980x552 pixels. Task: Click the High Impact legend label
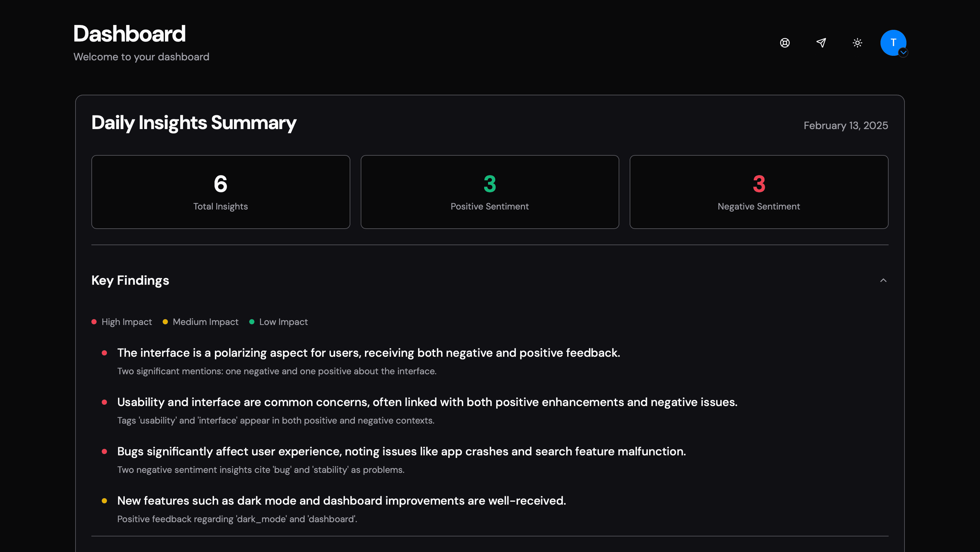(x=126, y=322)
